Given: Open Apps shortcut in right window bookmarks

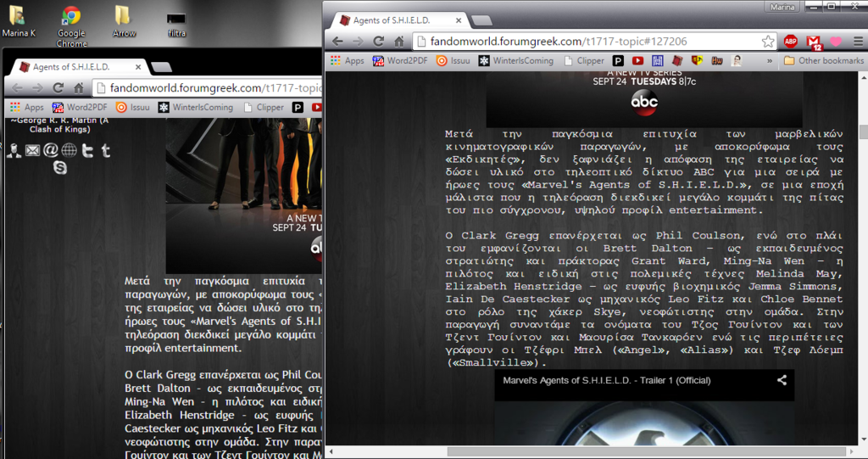Looking at the screenshot, I should click(347, 60).
